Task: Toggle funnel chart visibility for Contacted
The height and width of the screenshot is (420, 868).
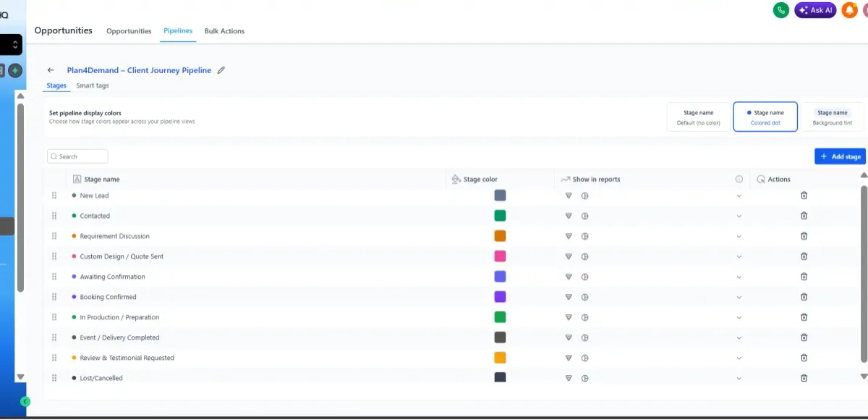Action: [x=569, y=216]
